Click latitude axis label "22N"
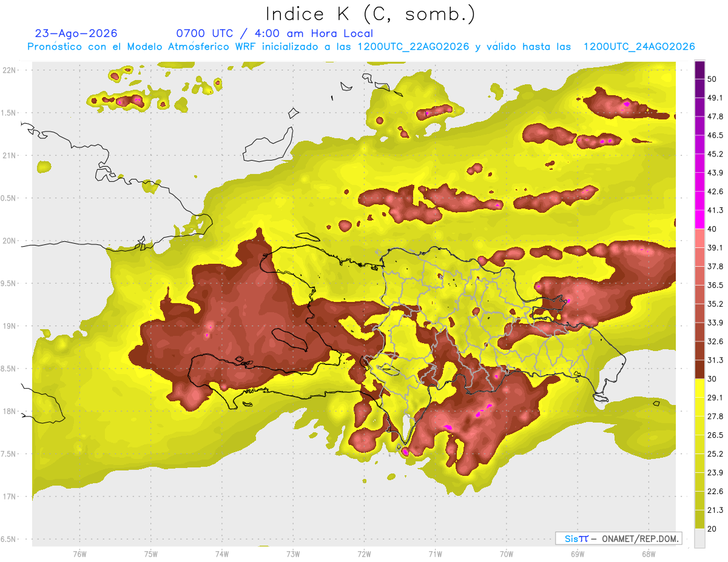 (x=9, y=70)
